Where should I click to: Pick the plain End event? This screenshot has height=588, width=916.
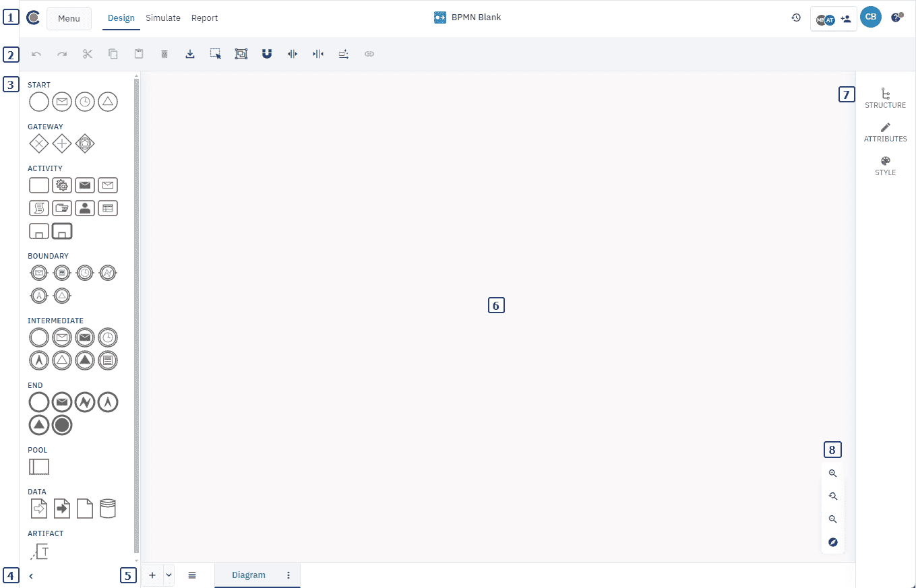tap(39, 402)
